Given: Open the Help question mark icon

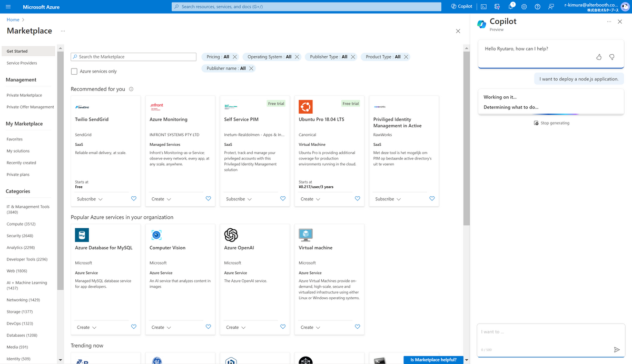Looking at the screenshot, I should 537,7.
